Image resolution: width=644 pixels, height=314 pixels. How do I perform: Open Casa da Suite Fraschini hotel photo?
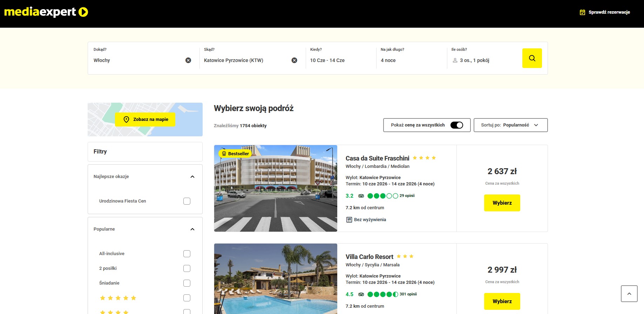point(276,188)
